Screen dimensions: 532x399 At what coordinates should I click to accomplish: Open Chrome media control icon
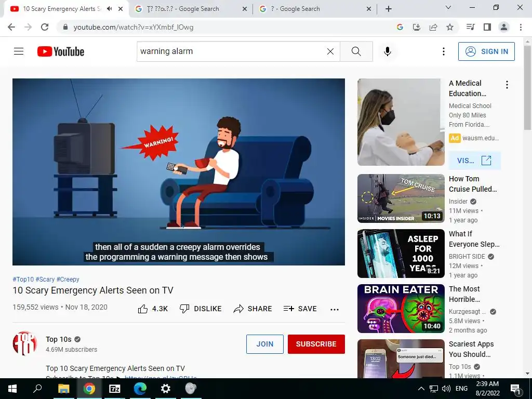tap(470, 27)
